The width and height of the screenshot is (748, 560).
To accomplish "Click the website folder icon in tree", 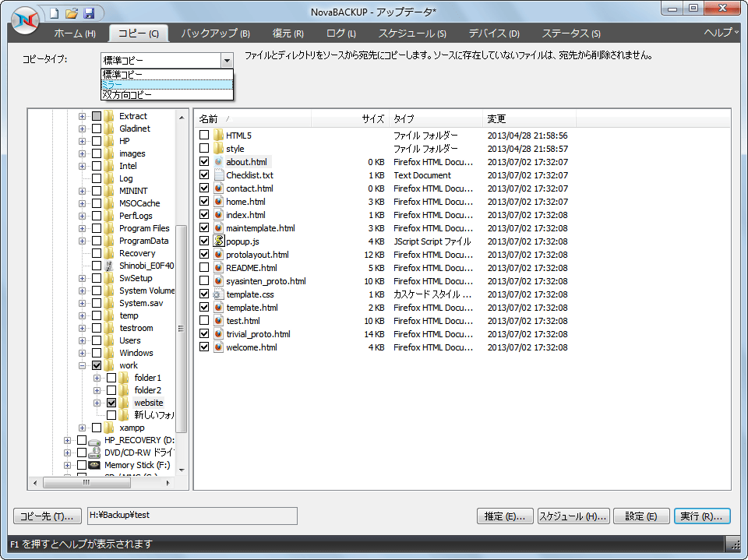I will [124, 403].
